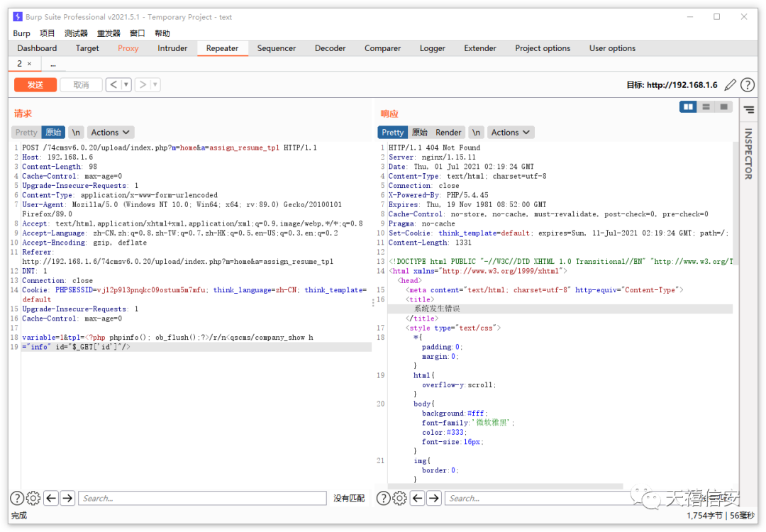The width and height of the screenshot is (766, 532).
Task: Focus the request Search field
Action: click(x=202, y=498)
